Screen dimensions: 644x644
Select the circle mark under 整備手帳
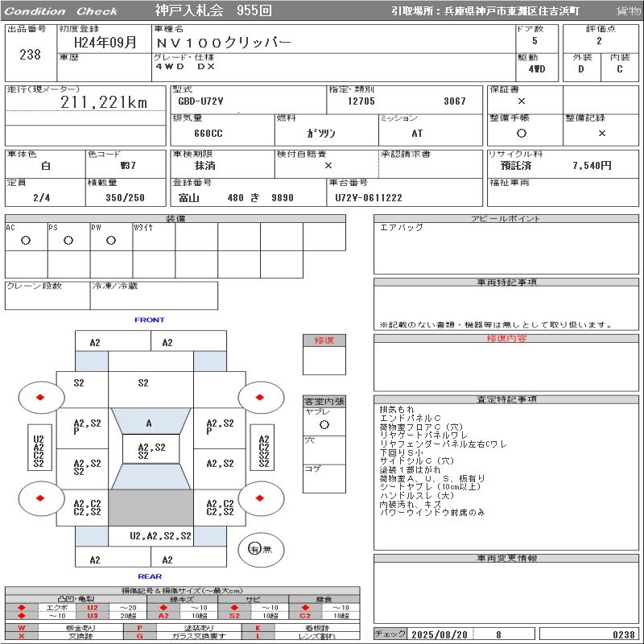522,133
